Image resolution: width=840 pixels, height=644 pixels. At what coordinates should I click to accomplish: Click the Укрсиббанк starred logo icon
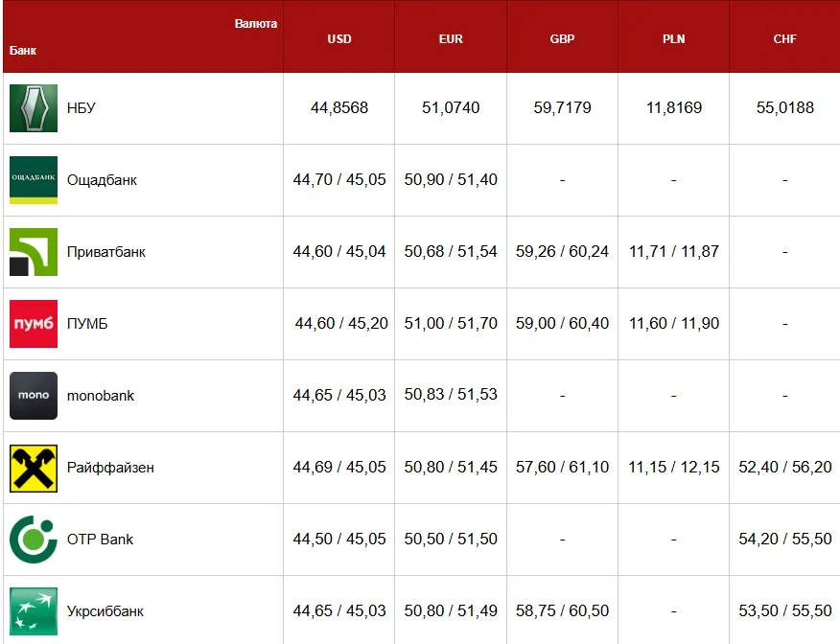click(34, 611)
